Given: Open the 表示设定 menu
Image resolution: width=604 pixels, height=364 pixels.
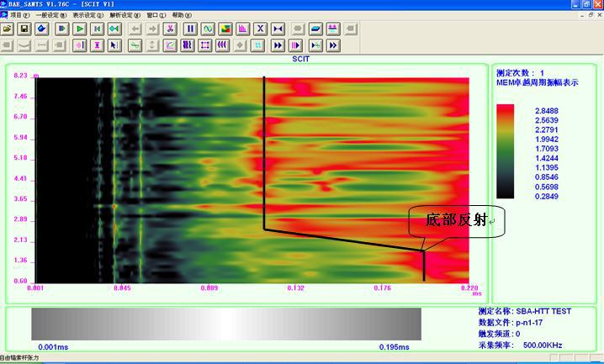Looking at the screenshot, I should coord(87,15).
